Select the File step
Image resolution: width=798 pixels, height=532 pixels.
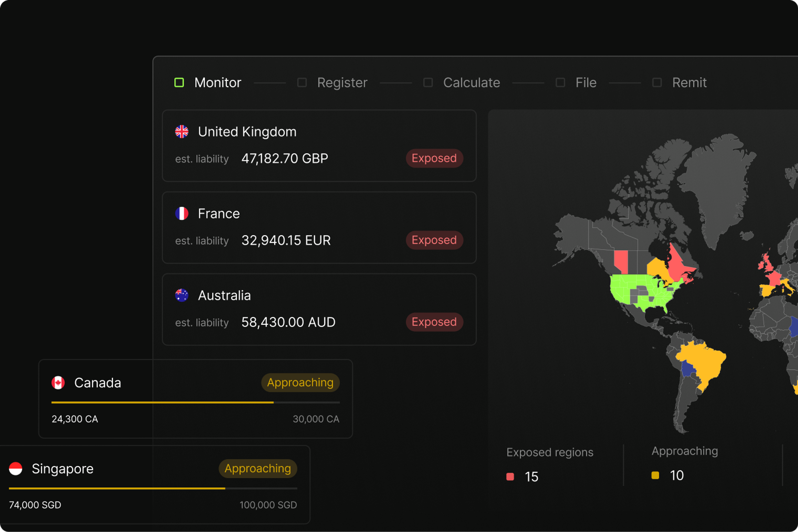click(x=586, y=82)
